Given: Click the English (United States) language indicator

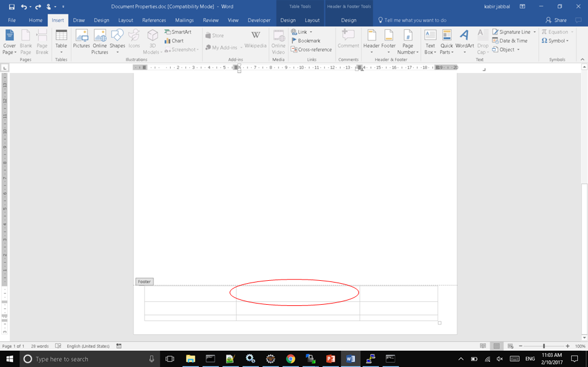Looking at the screenshot, I should pyautogui.click(x=88, y=346).
